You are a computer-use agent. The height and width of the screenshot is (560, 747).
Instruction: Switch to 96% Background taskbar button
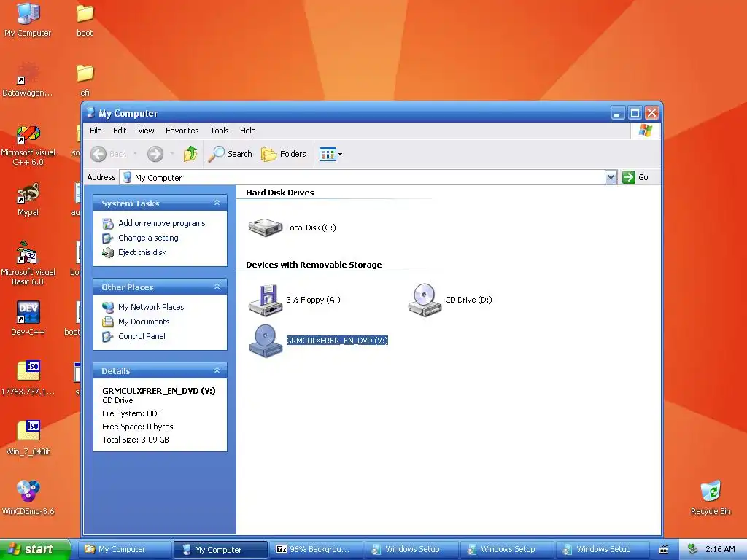(315, 549)
